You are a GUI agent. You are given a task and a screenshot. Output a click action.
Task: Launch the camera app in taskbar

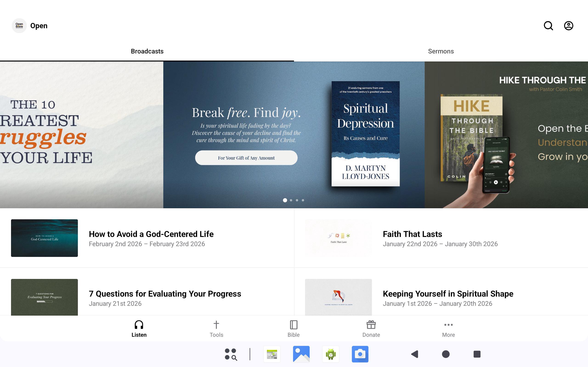click(x=360, y=354)
